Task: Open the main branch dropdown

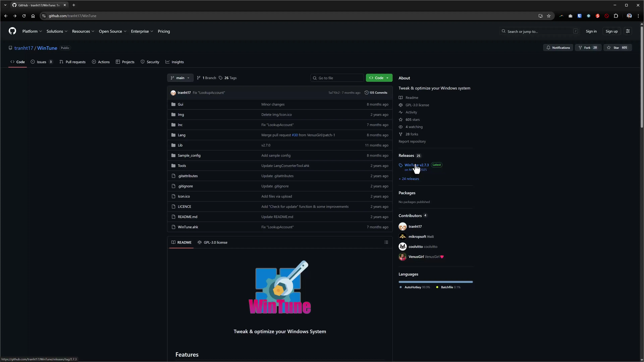Action: (180, 78)
